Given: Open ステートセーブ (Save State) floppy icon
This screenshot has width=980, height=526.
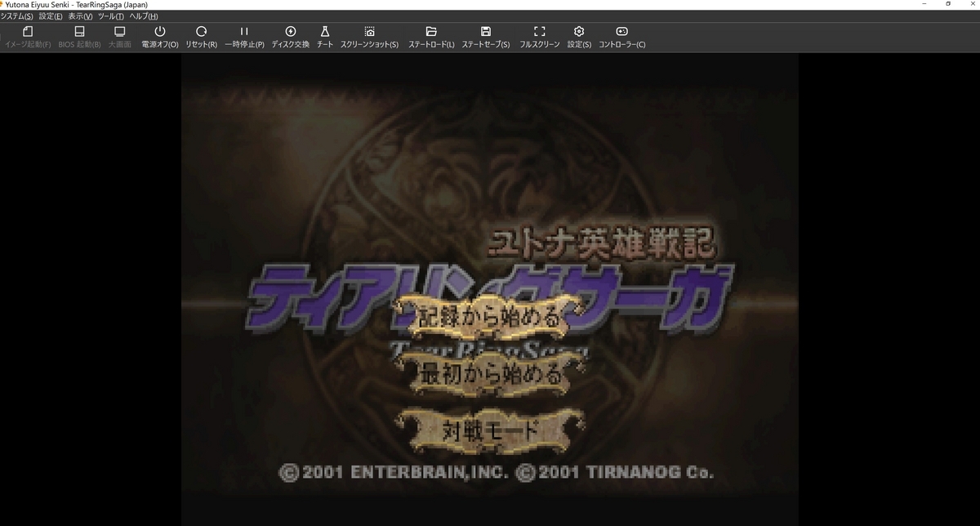Looking at the screenshot, I should pyautogui.click(x=486, y=31).
